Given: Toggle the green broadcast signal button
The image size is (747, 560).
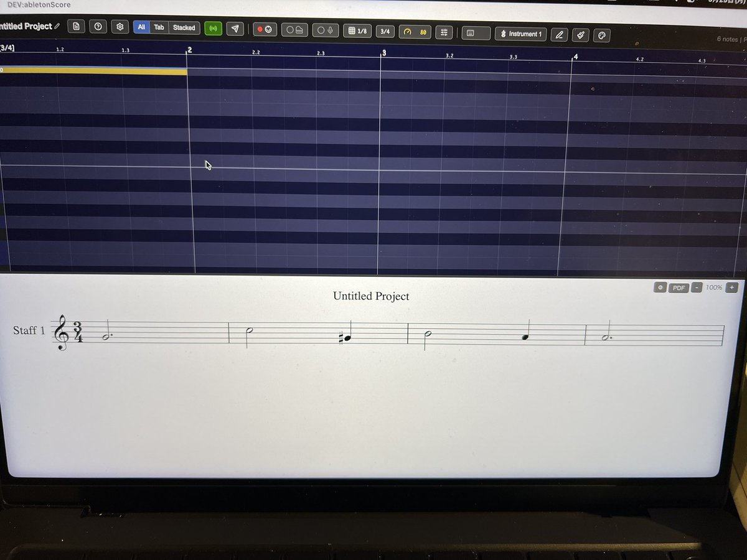Looking at the screenshot, I should pyautogui.click(x=213, y=28).
